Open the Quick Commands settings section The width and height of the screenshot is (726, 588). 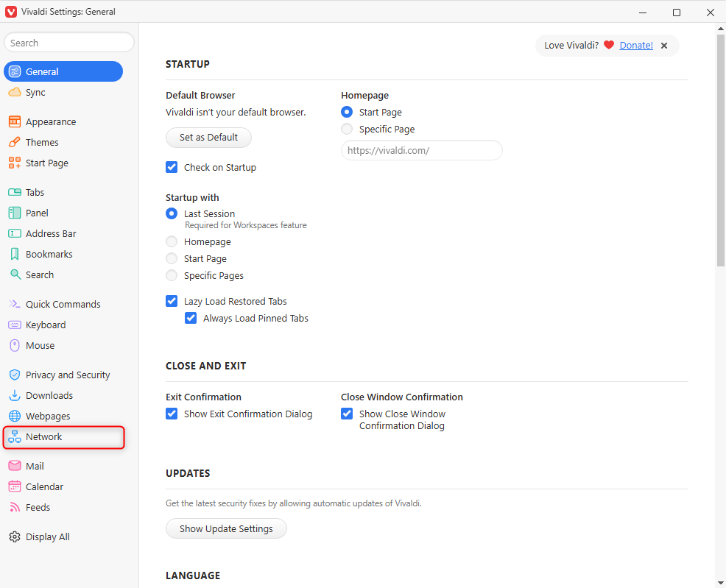click(x=63, y=304)
